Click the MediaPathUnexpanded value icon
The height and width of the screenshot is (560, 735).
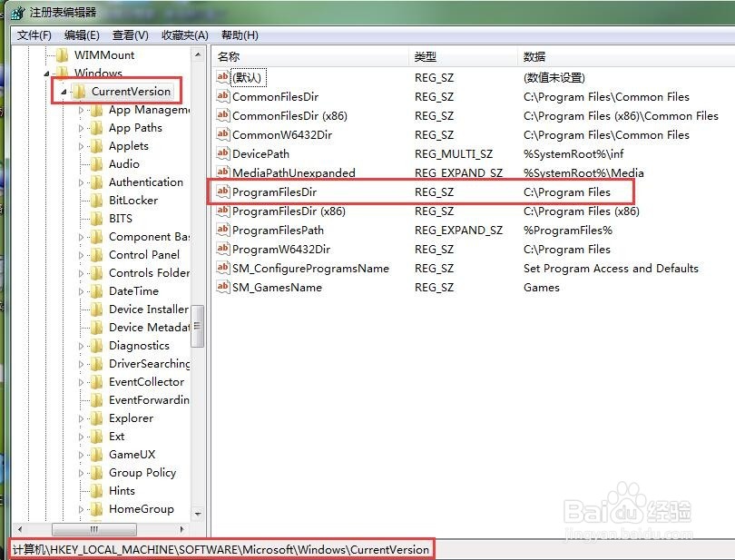tap(222, 172)
